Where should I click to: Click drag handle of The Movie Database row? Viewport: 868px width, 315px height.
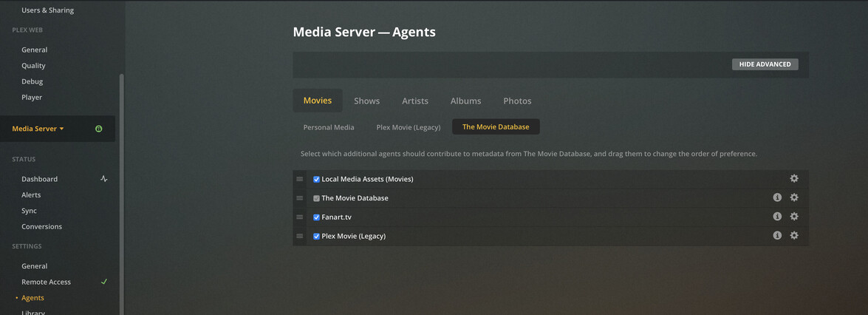pos(299,198)
